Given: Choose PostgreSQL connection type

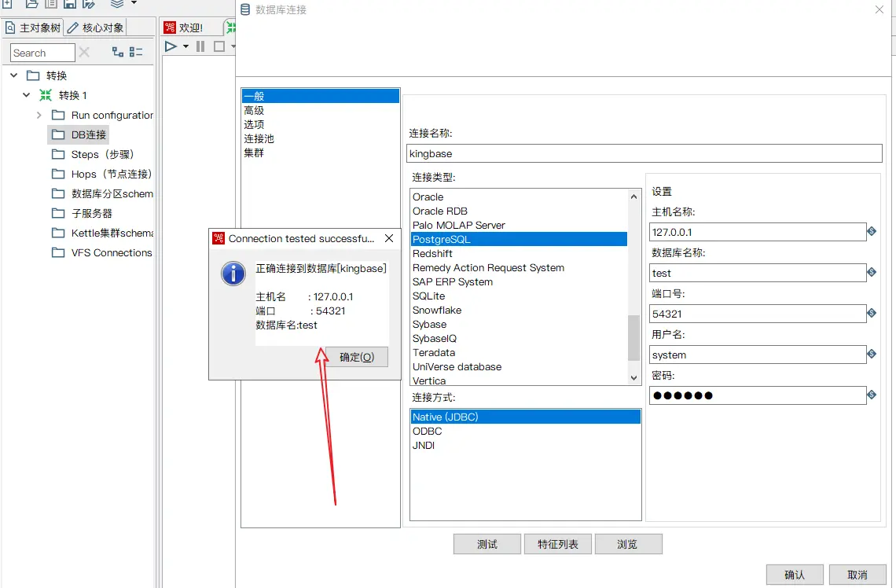Looking at the screenshot, I should tap(519, 239).
